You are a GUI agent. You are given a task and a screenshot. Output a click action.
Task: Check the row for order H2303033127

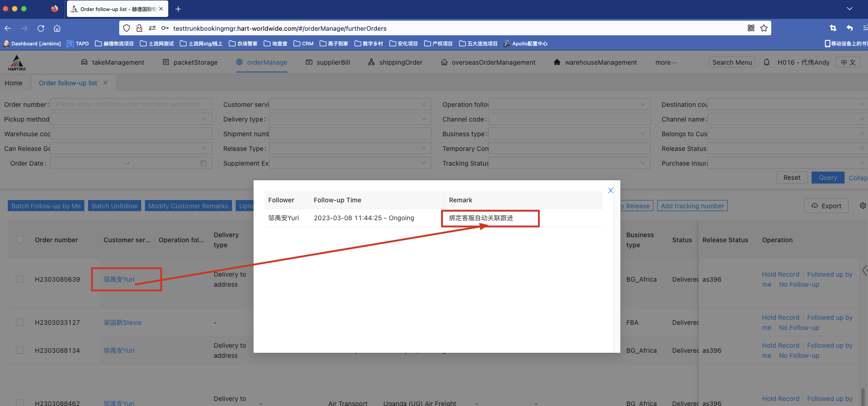pyautogui.click(x=20, y=322)
